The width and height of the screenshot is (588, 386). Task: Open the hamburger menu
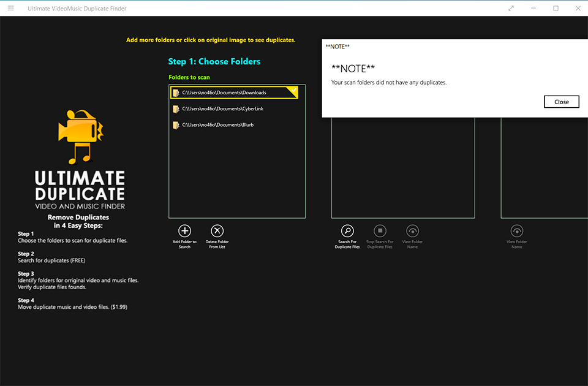[x=10, y=8]
